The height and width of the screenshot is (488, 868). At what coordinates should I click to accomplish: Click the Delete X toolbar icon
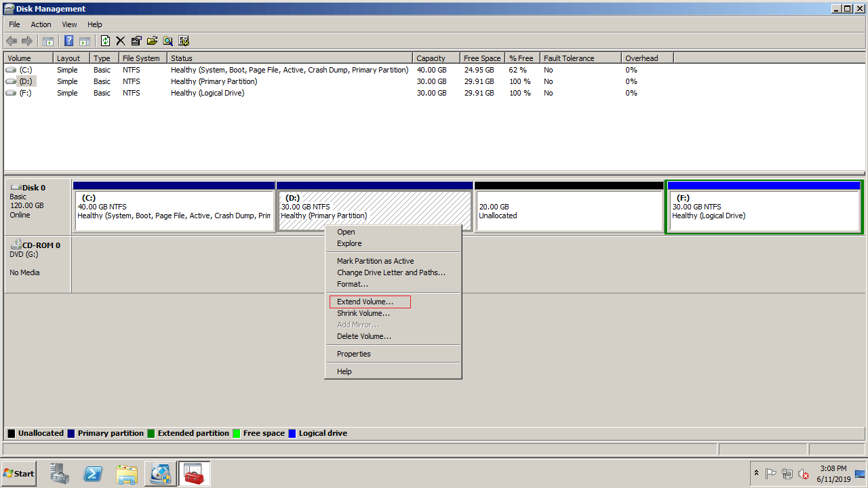pyautogui.click(x=121, y=41)
